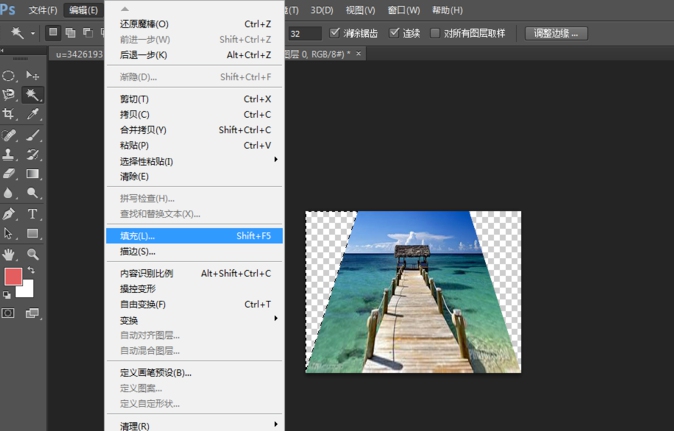
Task: Select the Gradient tool
Action: pos(33,174)
